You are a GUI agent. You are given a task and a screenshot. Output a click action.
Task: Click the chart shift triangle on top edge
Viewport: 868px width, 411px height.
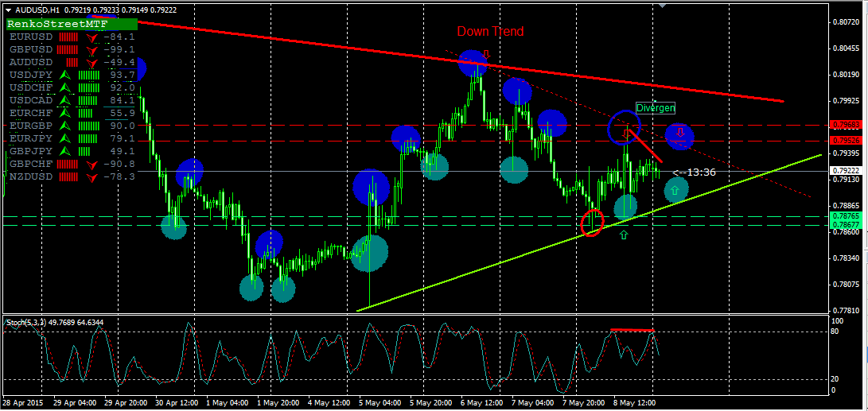(662, 5)
